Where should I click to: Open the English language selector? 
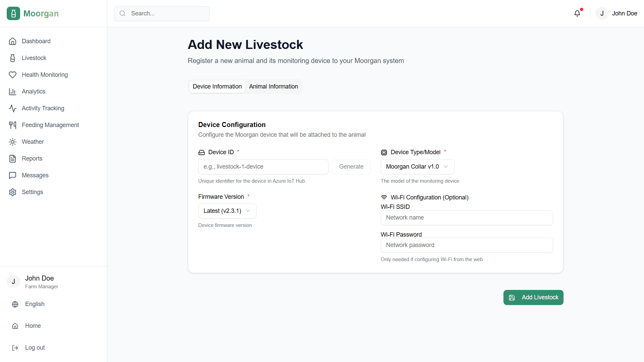35,304
